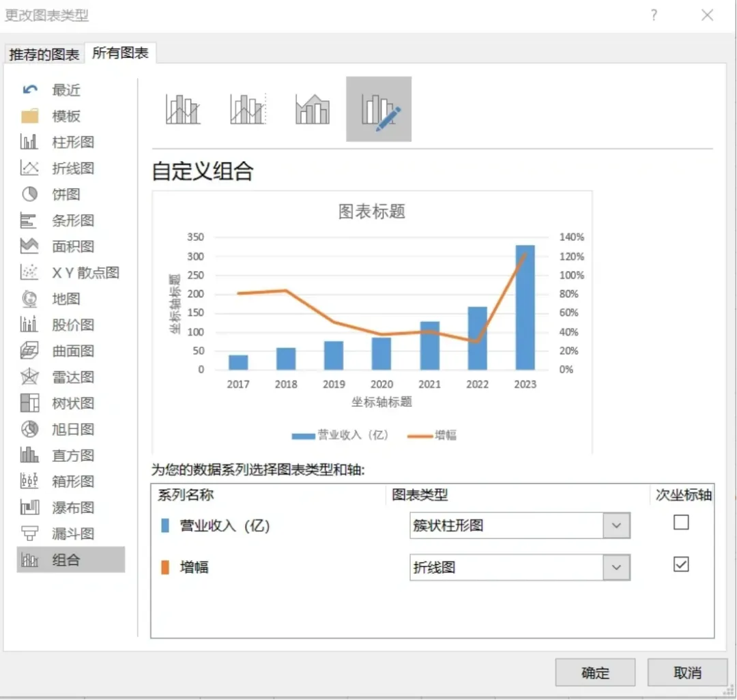The height and width of the screenshot is (700, 737).
Task: Choose the 漏斗图 funnel chart category
Action: [70, 534]
